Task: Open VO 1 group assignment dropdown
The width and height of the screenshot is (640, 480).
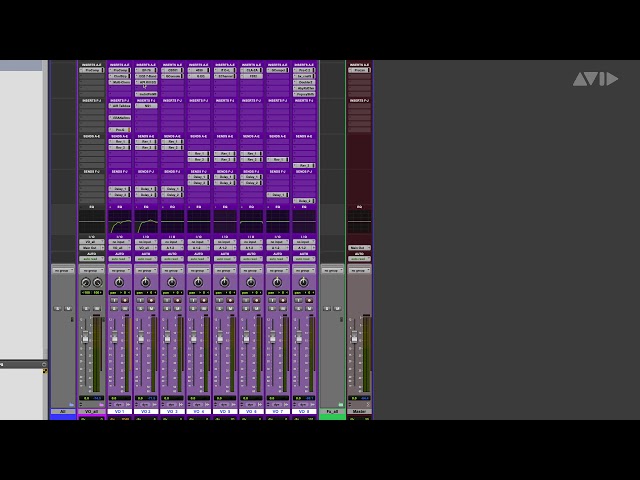Action: pyautogui.click(x=120, y=270)
